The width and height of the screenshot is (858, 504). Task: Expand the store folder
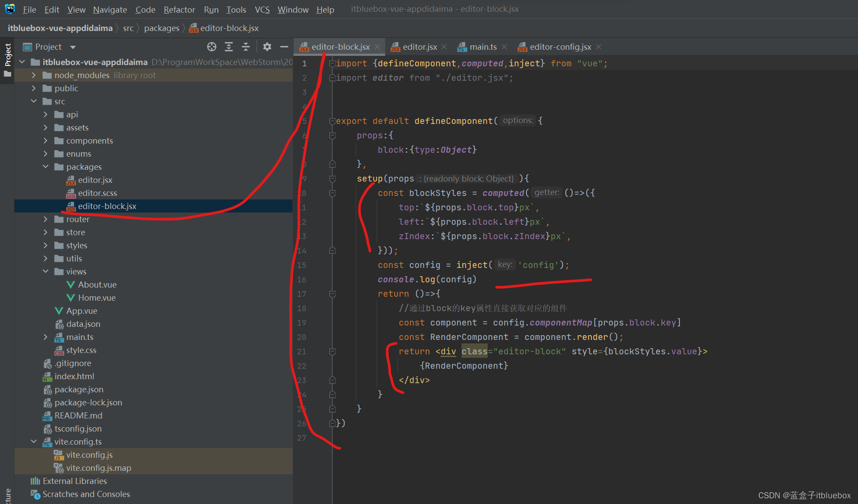(x=45, y=232)
